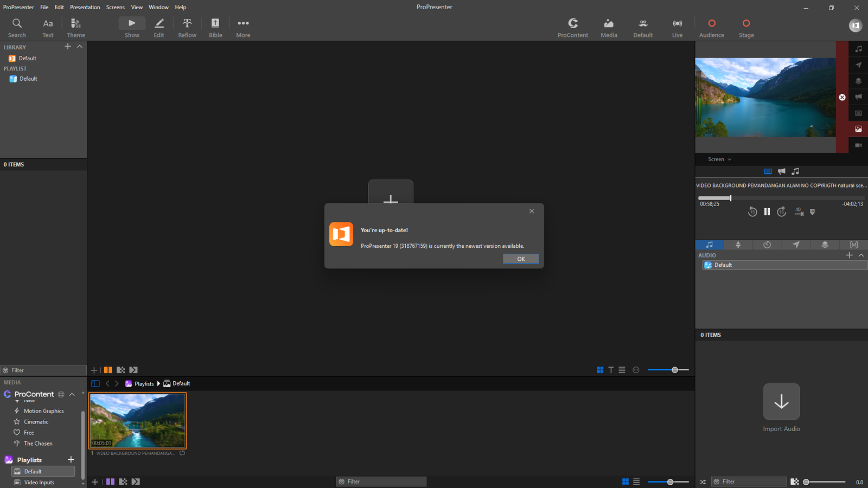Collapse the Library section chevron
Image resolution: width=868 pixels, height=488 pixels.
point(80,47)
